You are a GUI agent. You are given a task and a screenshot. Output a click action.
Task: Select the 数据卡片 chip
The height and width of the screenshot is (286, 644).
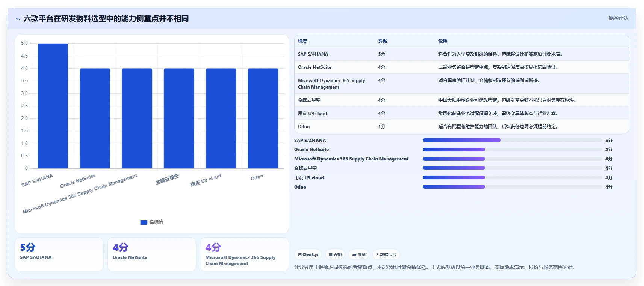(386, 254)
